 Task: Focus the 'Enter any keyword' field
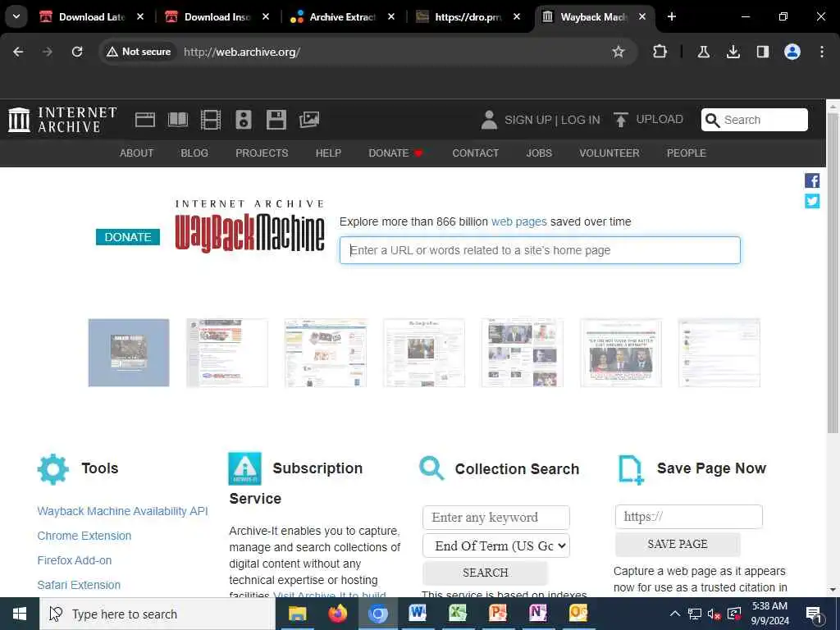pos(496,517)
